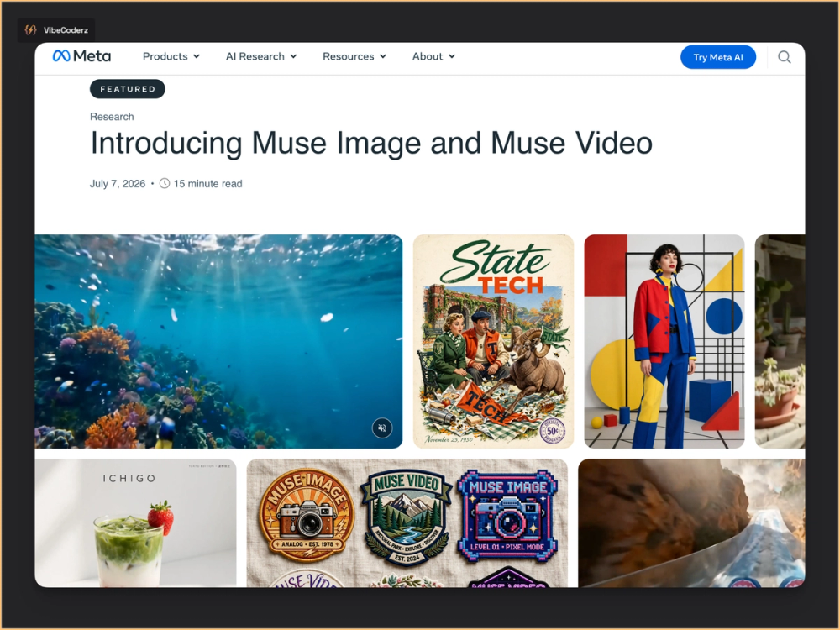Open the Introducing Muse Image and Muse Video headline
This screenshot has height=630, width=840.
pos(371,143)
